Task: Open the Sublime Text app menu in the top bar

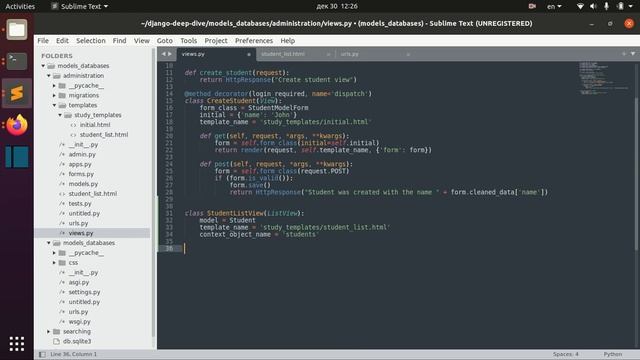Action: point(79,6)
